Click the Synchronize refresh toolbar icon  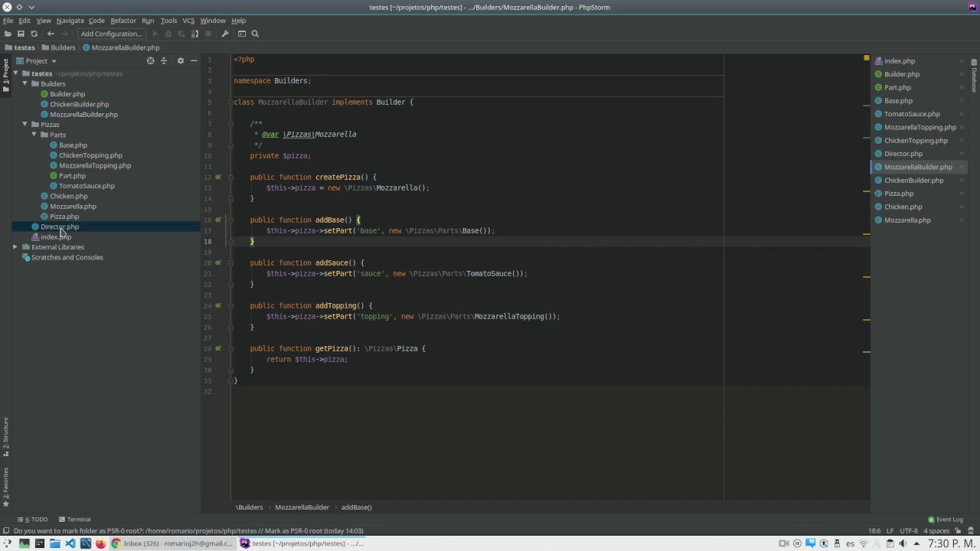pyautogui.click(x=34, y=34)
